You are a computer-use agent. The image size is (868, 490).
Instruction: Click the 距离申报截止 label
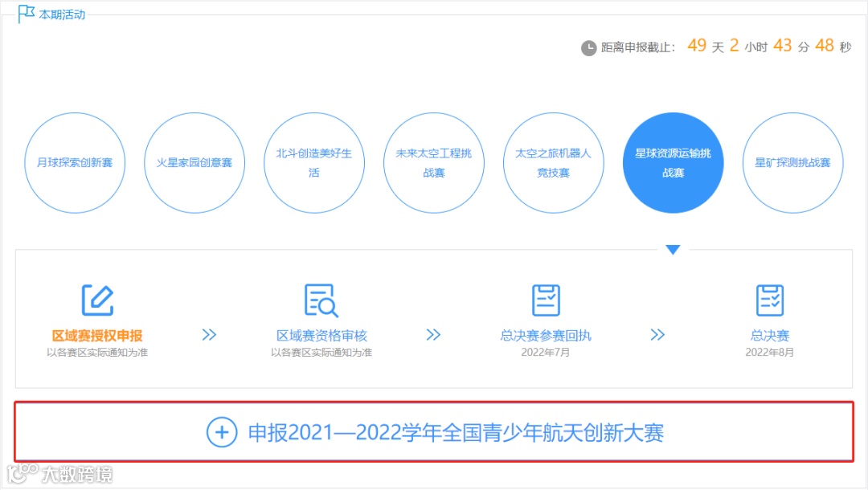pos(637,47)
